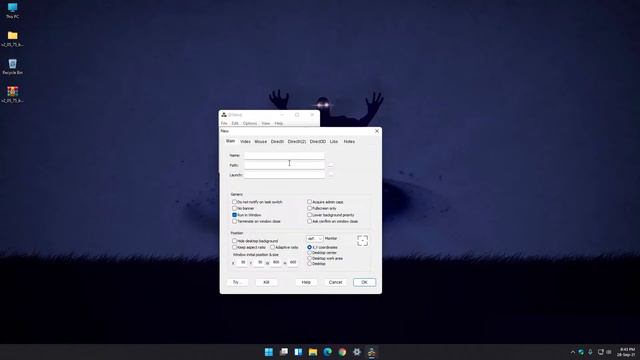Close the New target dialog
The width and height of the screenshot is (640, 360).
[x=377, y=131]
